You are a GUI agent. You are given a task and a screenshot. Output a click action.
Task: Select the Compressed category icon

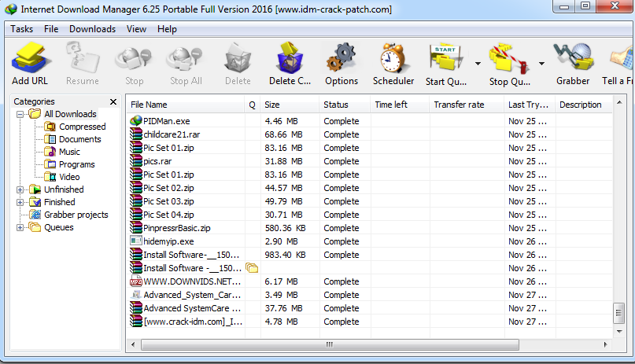50,127
